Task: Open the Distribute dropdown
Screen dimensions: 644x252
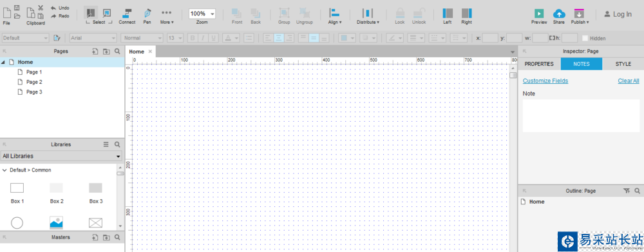Action: coord(368,16)
